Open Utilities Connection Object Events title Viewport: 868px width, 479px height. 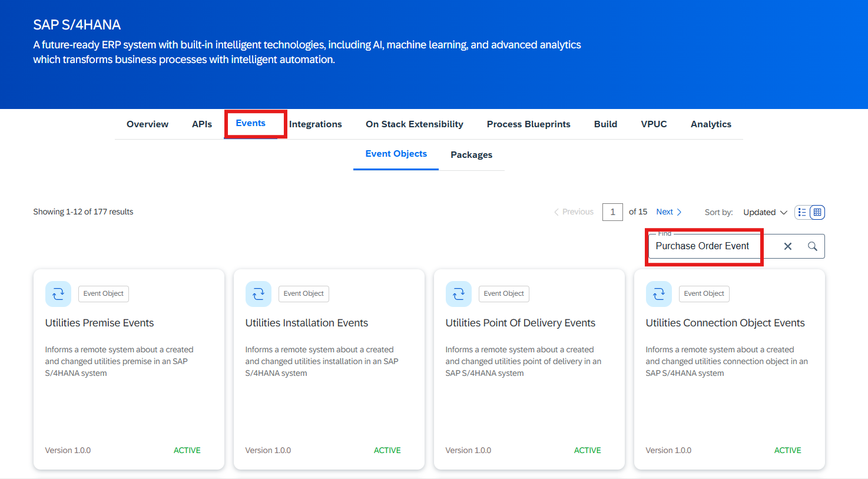725,323
